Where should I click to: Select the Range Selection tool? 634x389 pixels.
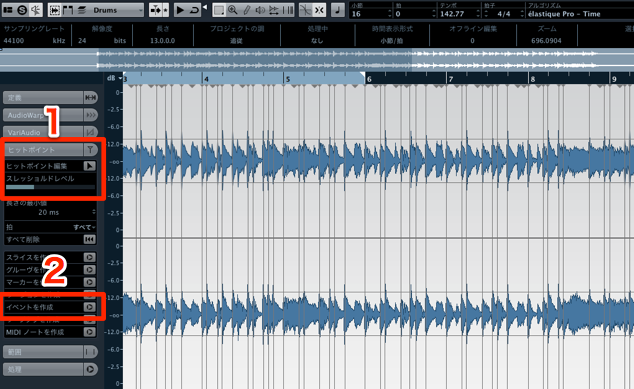[x=219, y=10]
